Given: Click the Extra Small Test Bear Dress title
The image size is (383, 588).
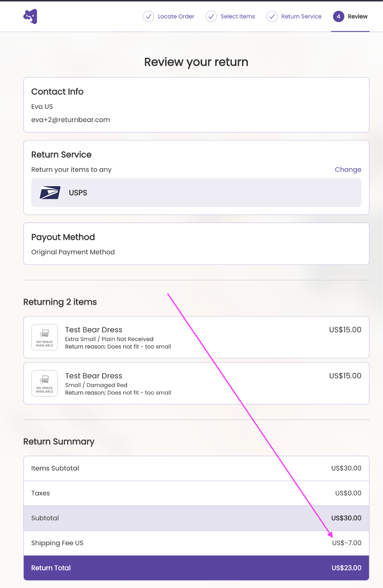Looking at the screenshot, I should click(94, 330).
